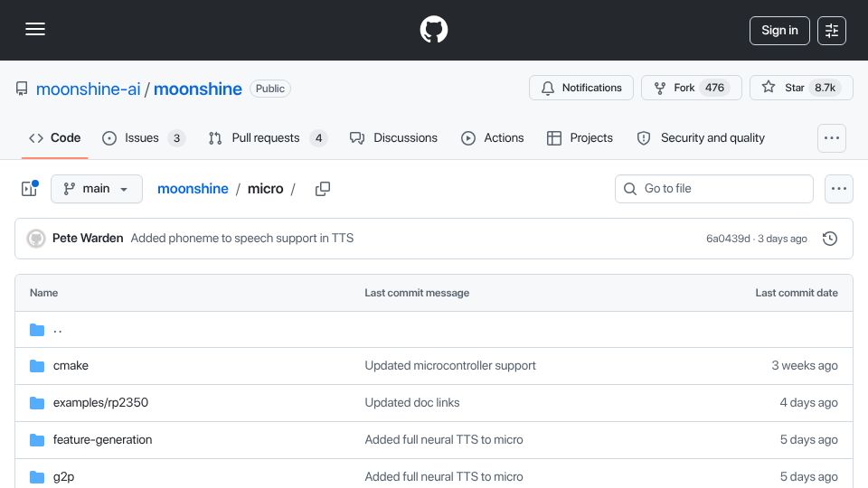The height and width of the screenshot is (488, 868).
Task: Open the Discussions tab
Action: [393, 137]
